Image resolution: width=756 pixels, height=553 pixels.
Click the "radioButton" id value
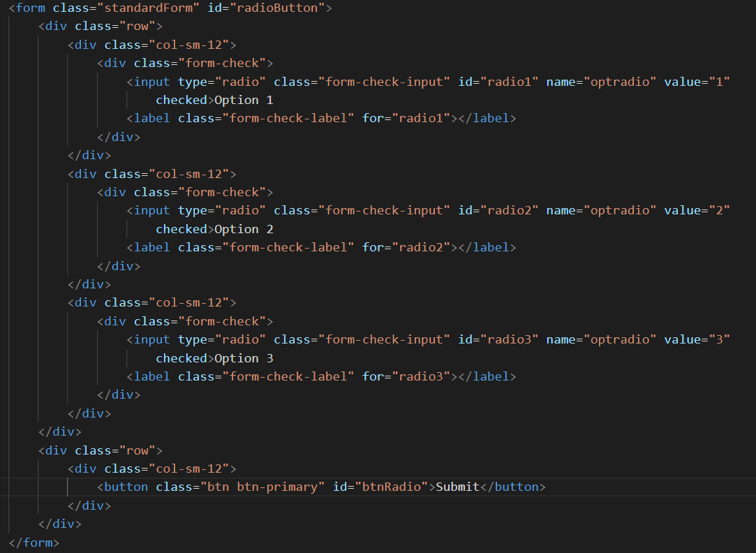[277, 8]
